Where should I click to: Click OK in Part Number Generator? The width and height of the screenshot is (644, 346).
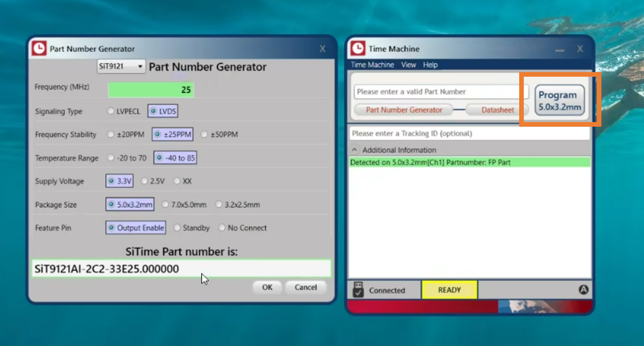[267, 287]
